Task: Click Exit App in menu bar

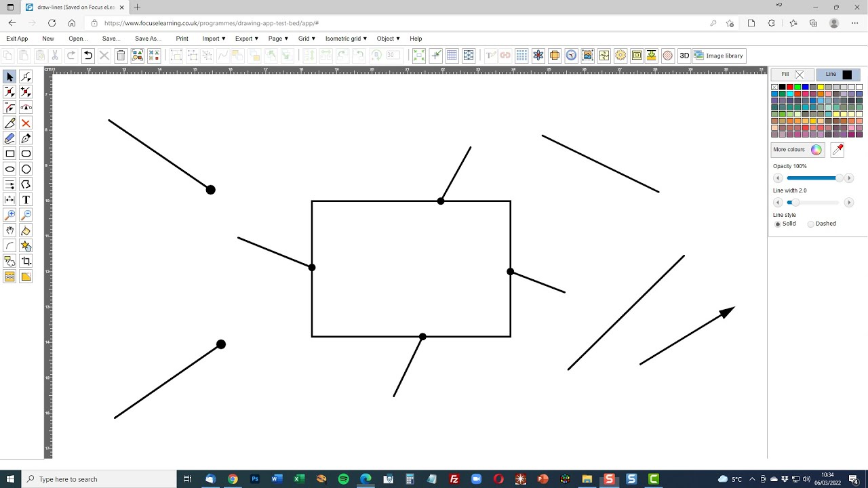Action: point(17,39)
